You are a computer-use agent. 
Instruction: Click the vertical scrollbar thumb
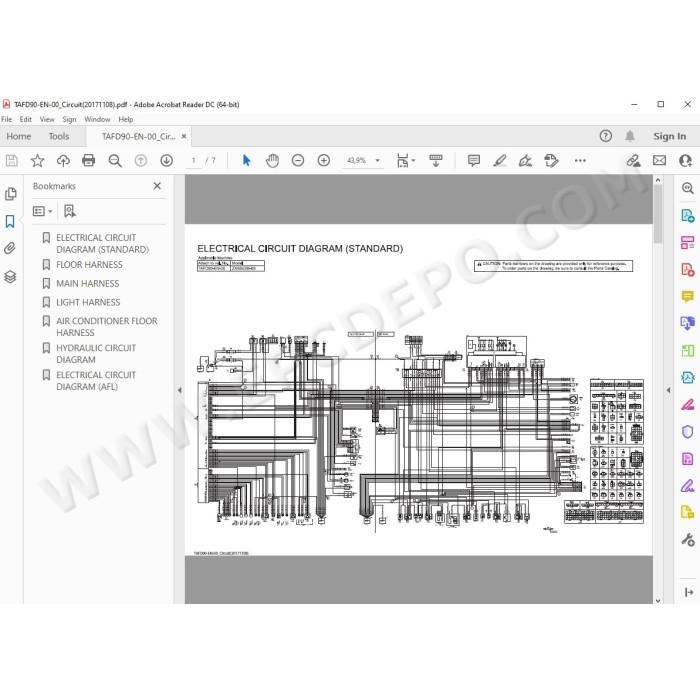[x=658, y=214]
